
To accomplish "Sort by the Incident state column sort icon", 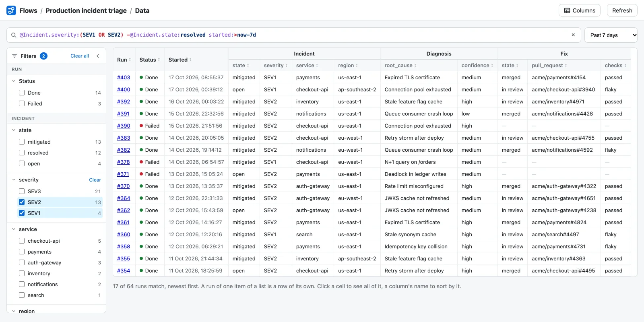I will tap(248, 66).
